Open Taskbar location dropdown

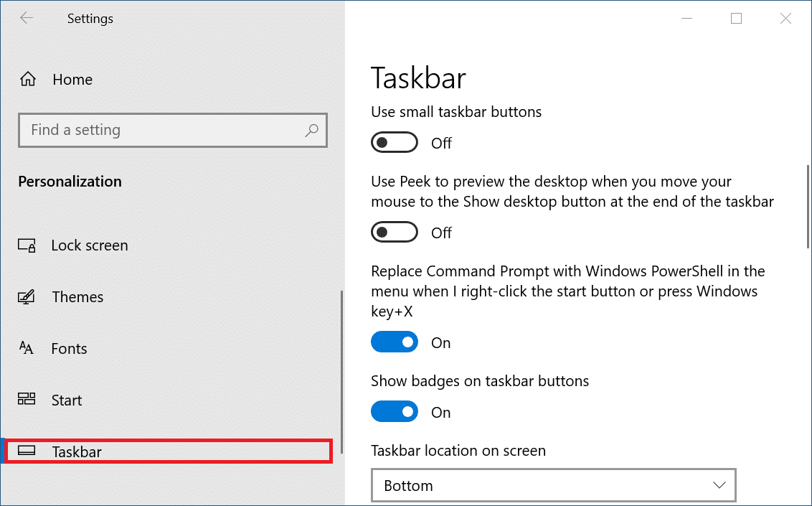pos(553,486)
